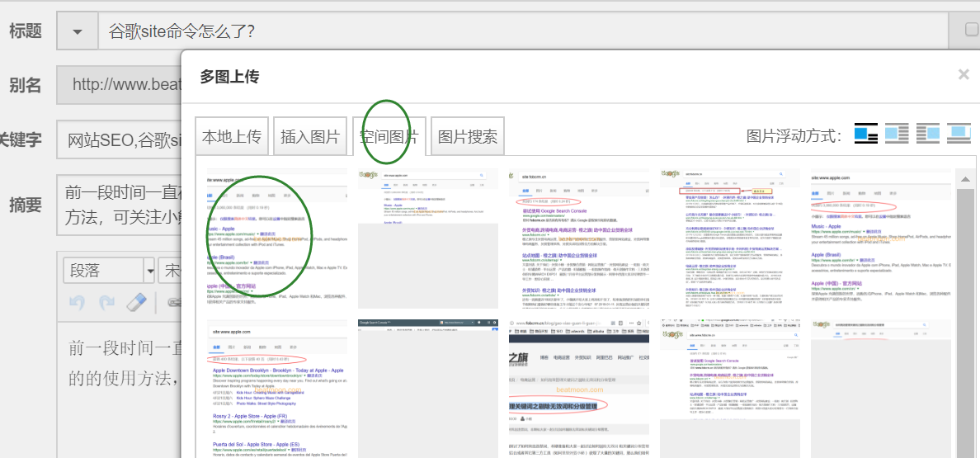
Task: Click inside the article body editor text
Action: pyautogui.click(x=125, y=362)
